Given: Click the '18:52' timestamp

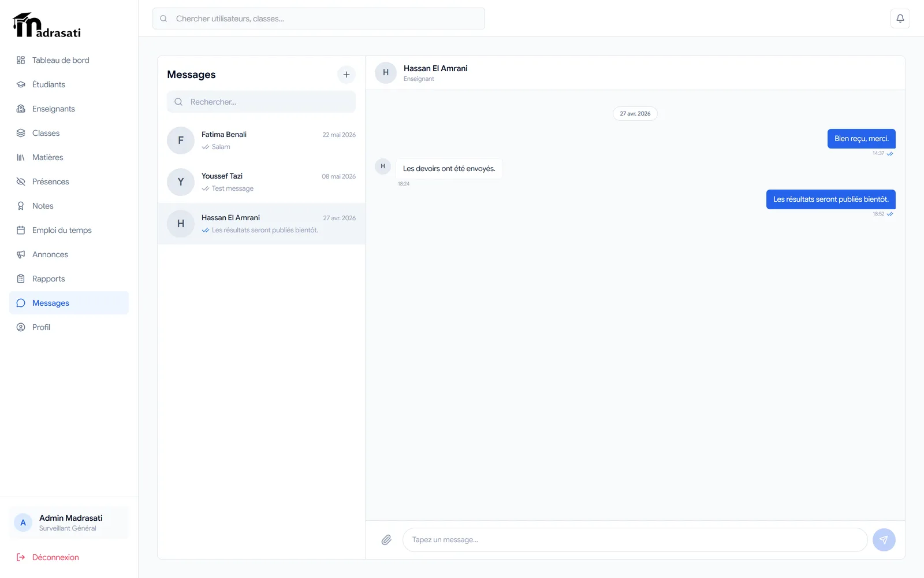Looking at the screenshot, I should click(878, 214).
